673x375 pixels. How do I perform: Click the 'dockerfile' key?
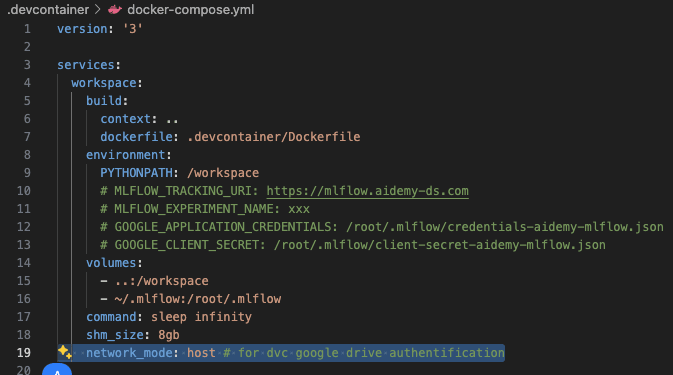click(136, 137)
